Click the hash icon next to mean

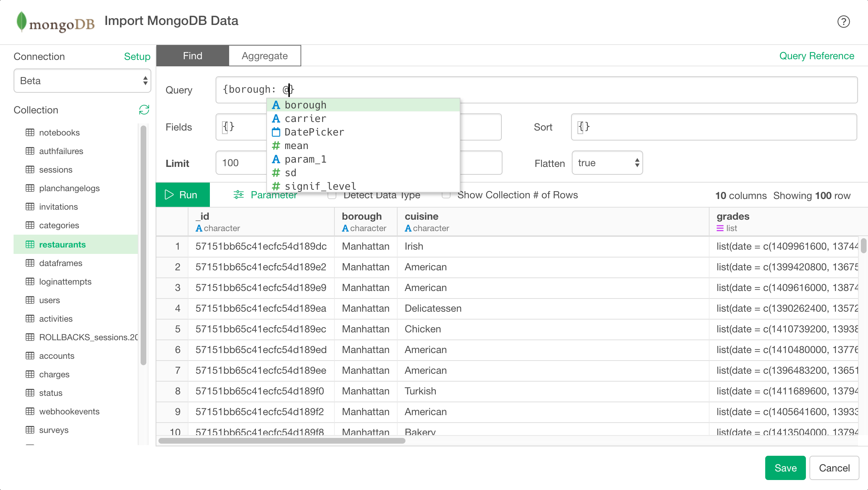point(276,146)
